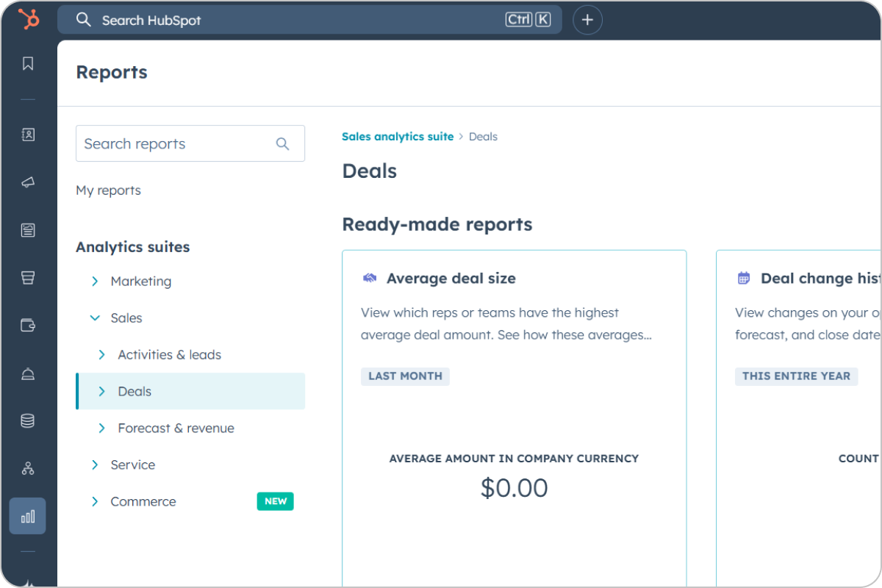
Task: Open the Average deal size report
Action: coord(451,279)
